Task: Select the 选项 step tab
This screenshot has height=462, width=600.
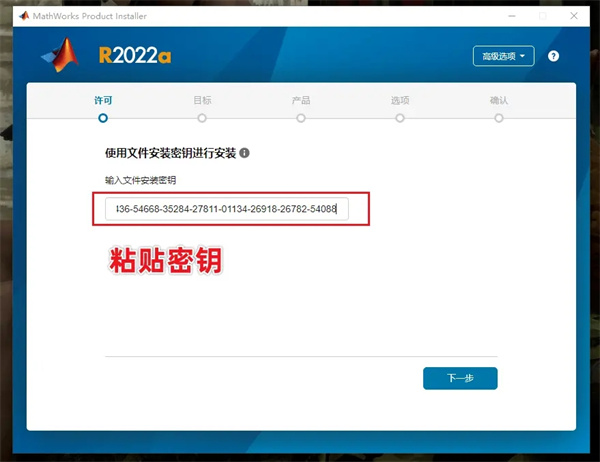Action: click(400, 100)
